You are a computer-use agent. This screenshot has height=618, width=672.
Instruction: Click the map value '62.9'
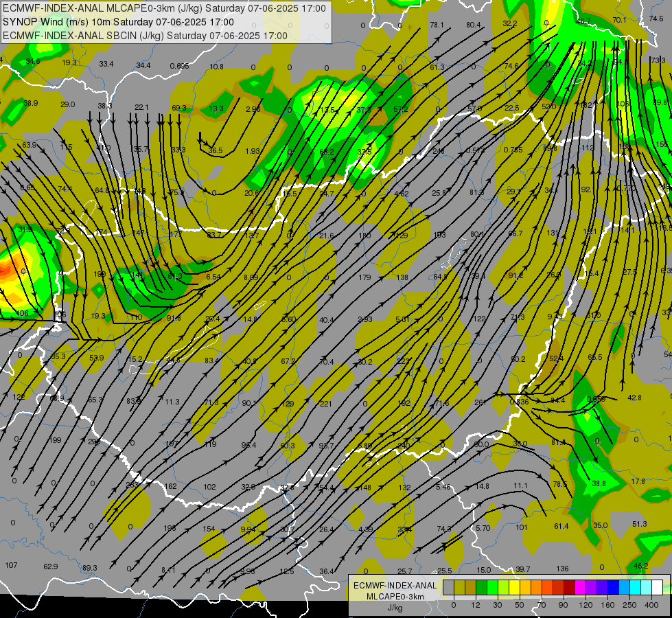coord(51,566)
